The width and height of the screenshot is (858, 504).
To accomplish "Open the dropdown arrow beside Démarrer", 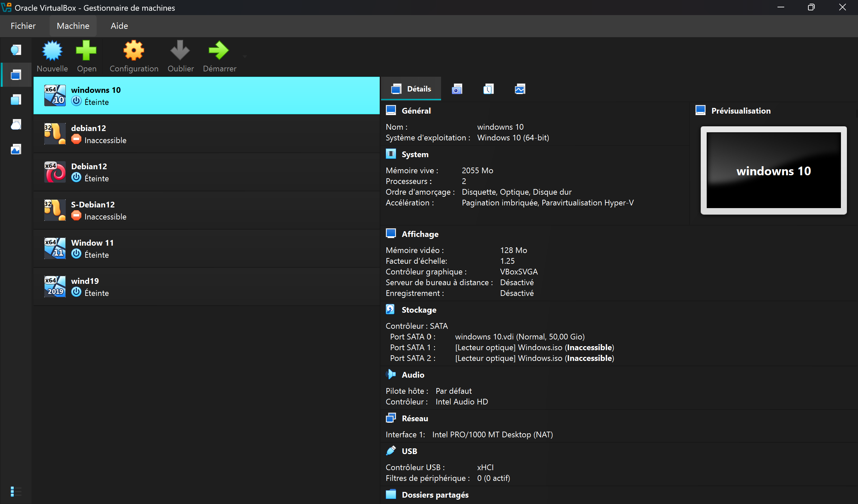I will point(245,56).
